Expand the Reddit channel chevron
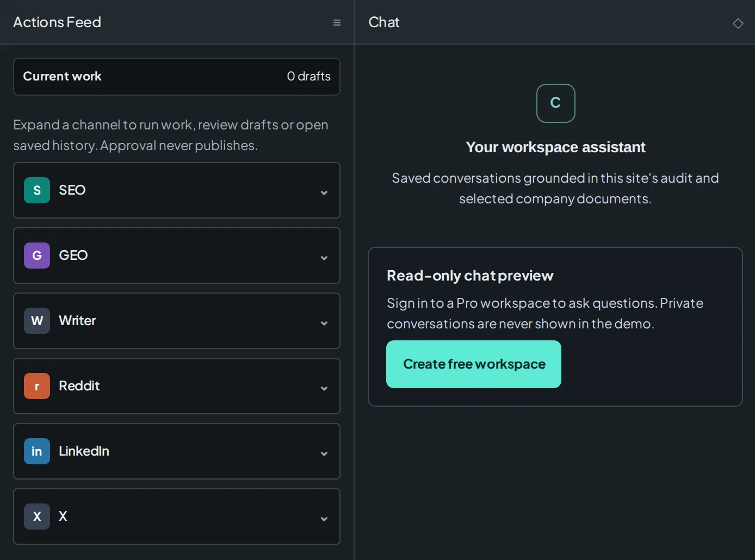Image resolution: width=755 pixels, height=560 pixels. pyautogui.click(x=324, y=388)
